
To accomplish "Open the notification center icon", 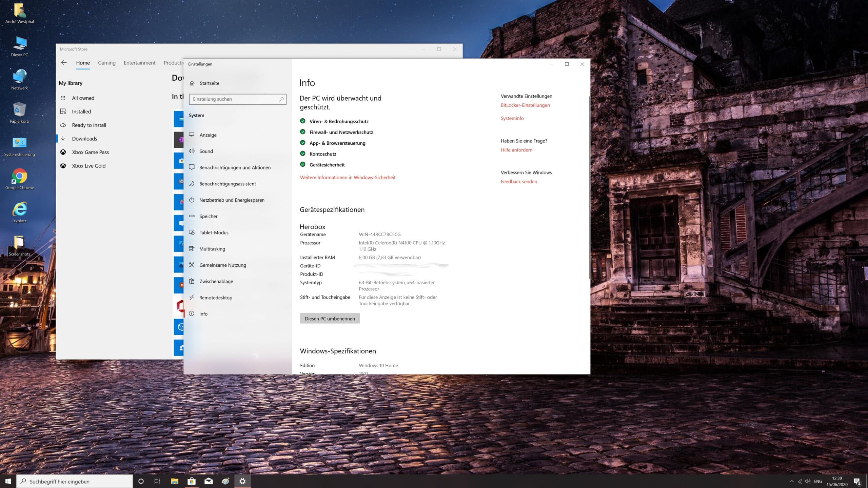I will (x=857, y=481).
